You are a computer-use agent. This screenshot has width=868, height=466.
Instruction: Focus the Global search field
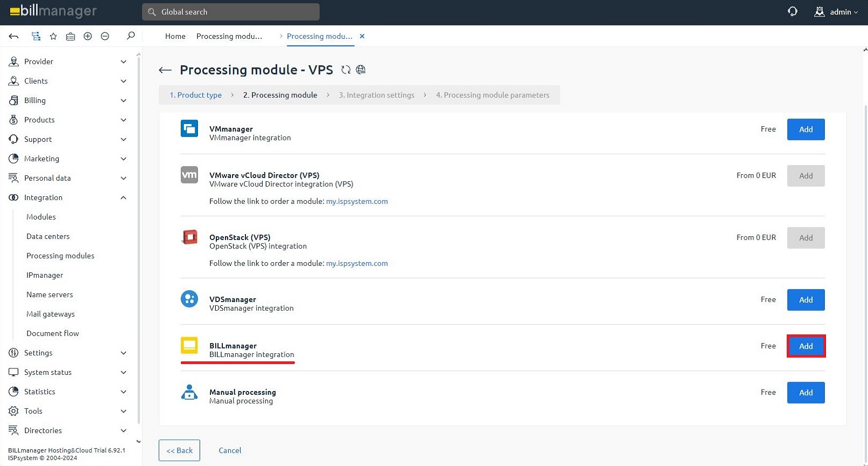[231, 12]
